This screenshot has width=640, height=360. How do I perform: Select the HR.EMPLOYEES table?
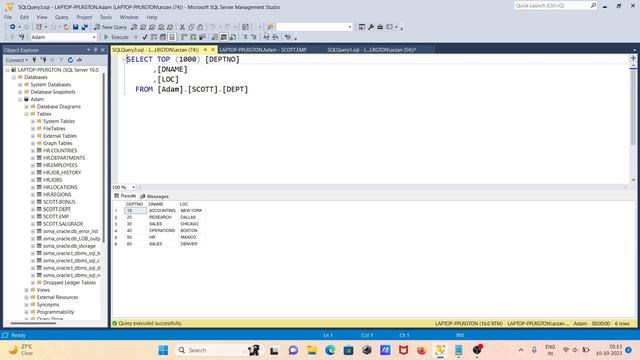point(60,165)
